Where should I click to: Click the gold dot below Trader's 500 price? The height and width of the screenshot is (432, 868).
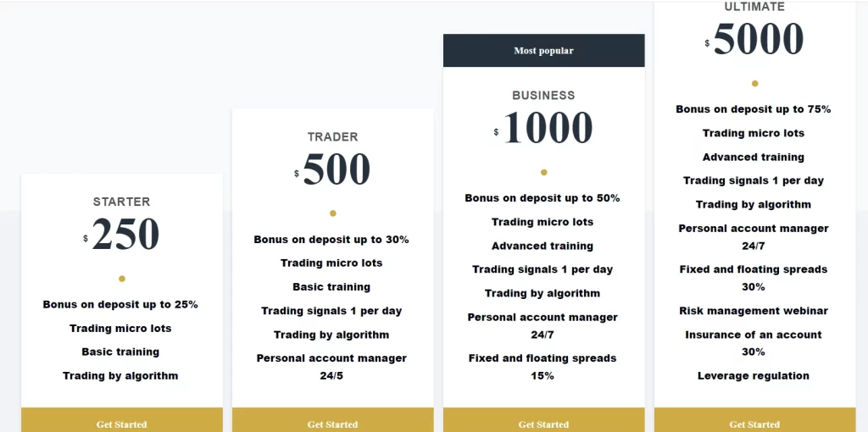pos(333,213)
